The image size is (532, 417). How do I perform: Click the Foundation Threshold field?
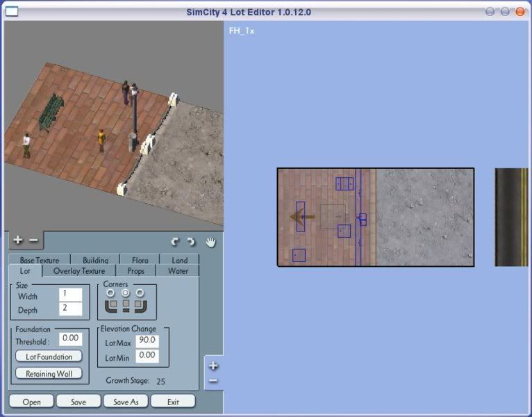tap(71, 339)
